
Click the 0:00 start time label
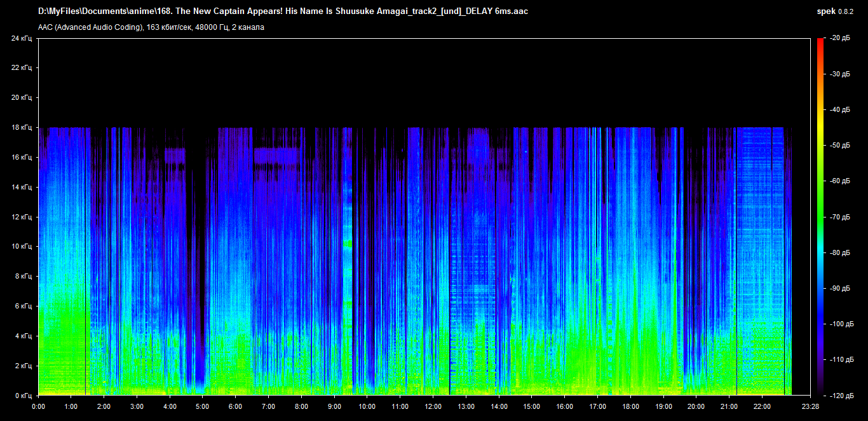(x=38, y=406)
